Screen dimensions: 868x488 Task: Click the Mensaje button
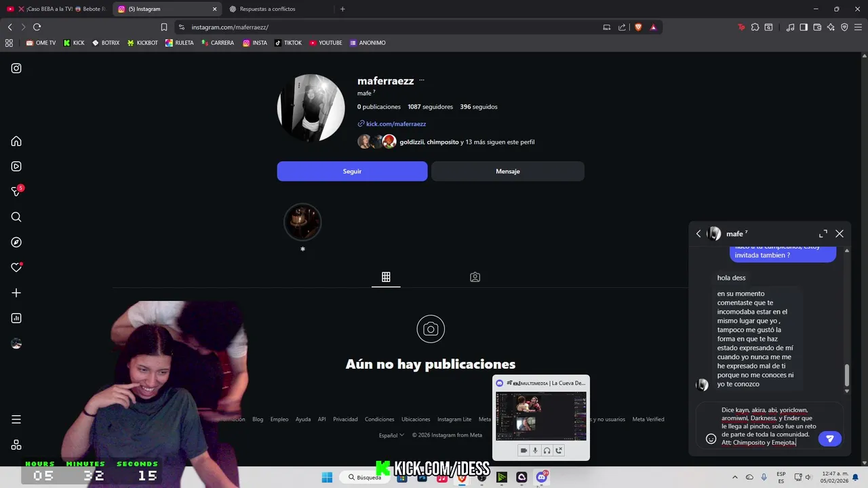(507, 171)
